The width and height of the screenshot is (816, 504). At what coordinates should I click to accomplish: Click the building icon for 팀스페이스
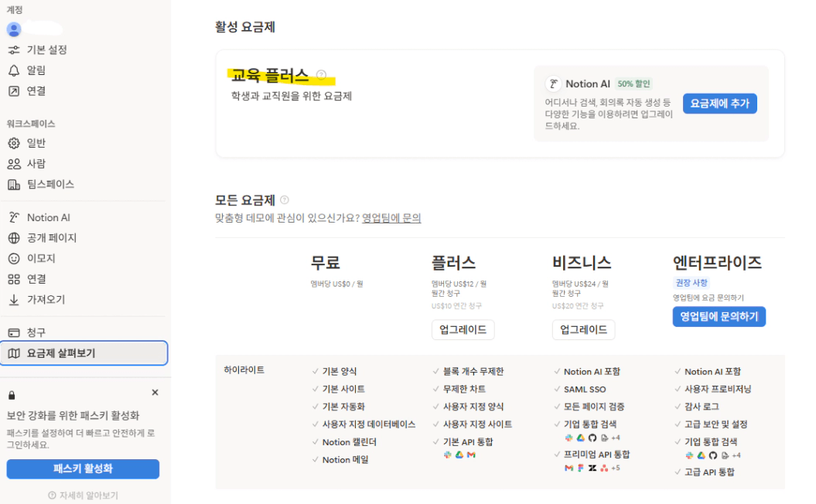click(14, 184)
